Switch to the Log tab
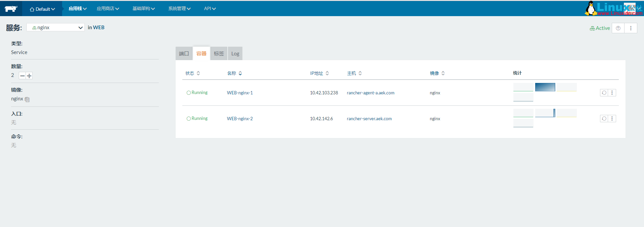The image size is (644, 227). pyautogui.click(x=235, y=53)
